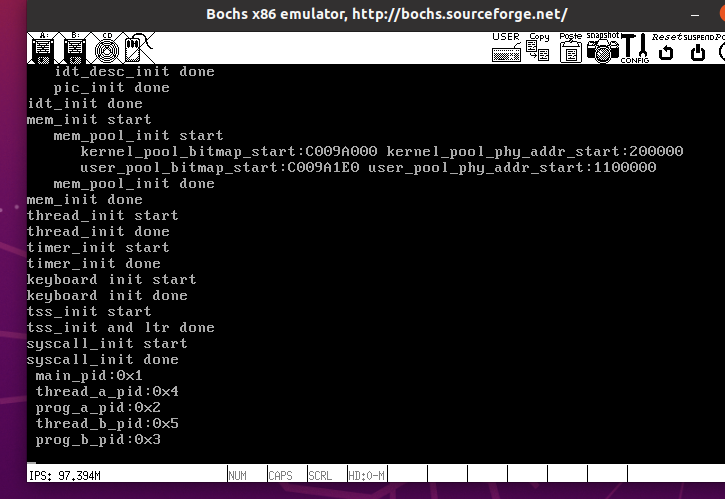725x499 pixels.
Task: Click the text 'thread_init done'
Action: [98, 232]
